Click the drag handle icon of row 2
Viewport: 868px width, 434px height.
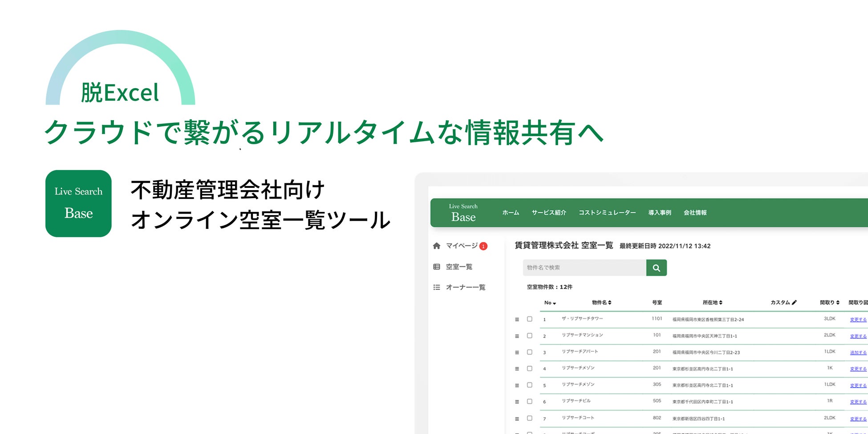pyautogui.click(x=517, y=336)
